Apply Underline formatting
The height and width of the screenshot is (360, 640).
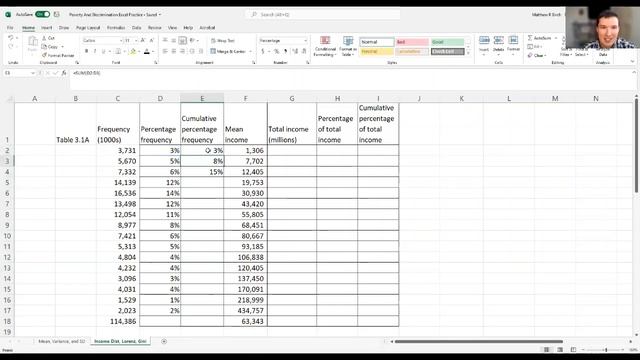pos(103,51)
